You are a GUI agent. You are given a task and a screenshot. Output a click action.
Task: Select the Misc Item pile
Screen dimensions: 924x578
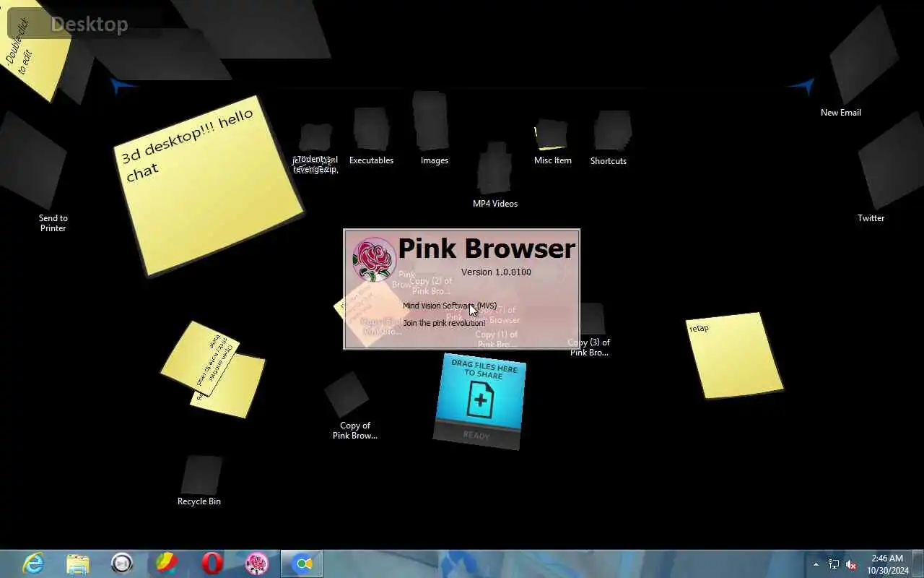point(551,135)
